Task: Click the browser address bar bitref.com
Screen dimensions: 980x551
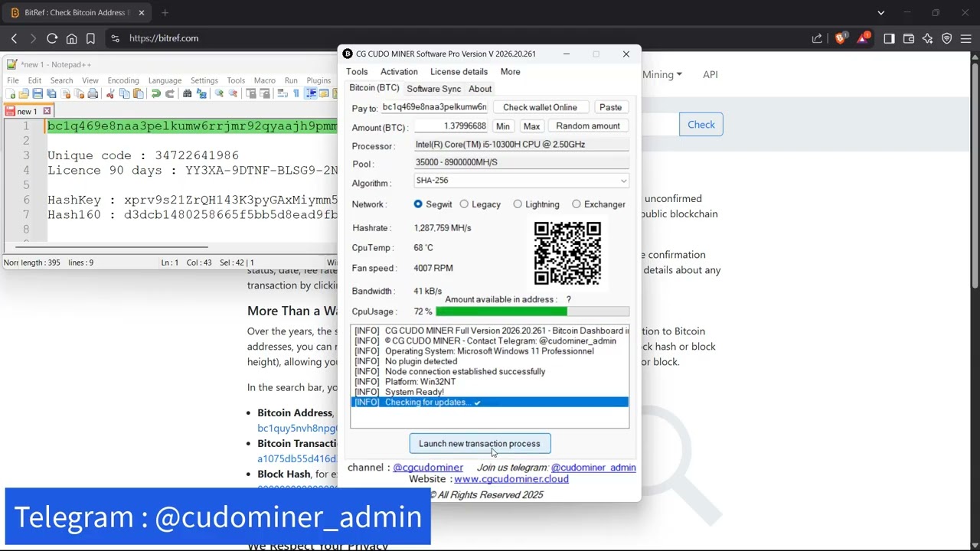Action: [459, 38]
